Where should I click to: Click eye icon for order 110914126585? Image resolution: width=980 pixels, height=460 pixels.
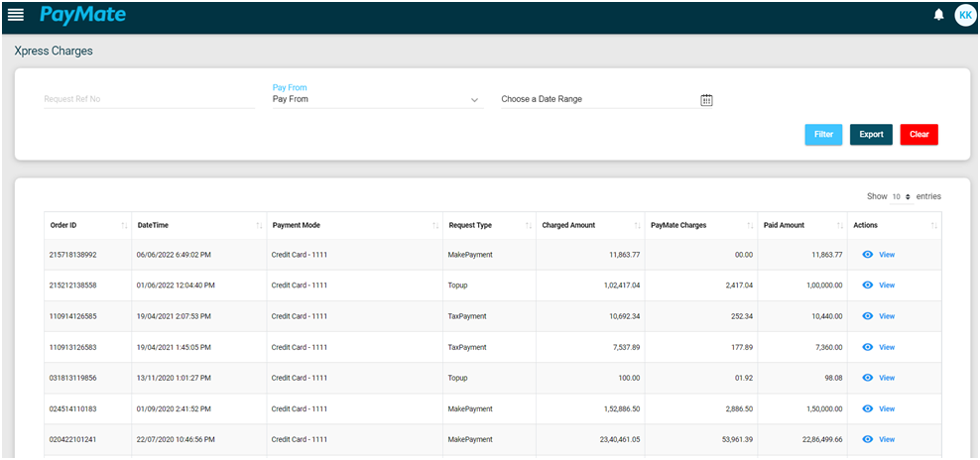[x=868, y=316]
